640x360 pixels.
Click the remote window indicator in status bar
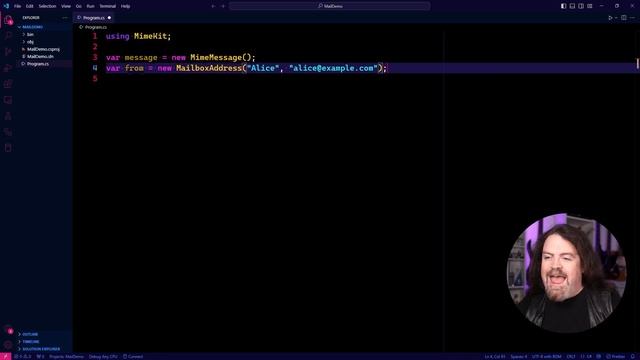(x=5, y=356)
